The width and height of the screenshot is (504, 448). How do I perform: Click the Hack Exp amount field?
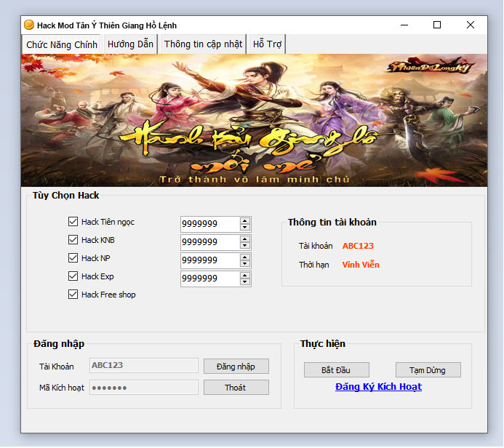click(x=210, y=279)
